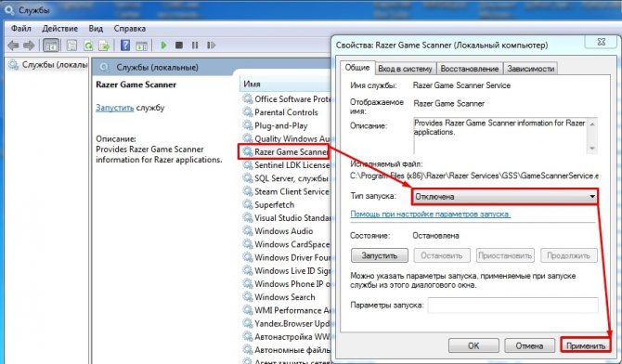Select the Windows Audio service
Viewport: 622px width, 364px height.
point(279,231)
